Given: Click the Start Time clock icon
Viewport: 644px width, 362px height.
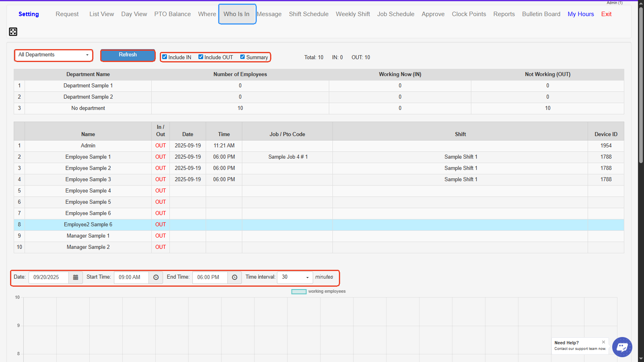Looking at the screenshot, I should point(156,277).
